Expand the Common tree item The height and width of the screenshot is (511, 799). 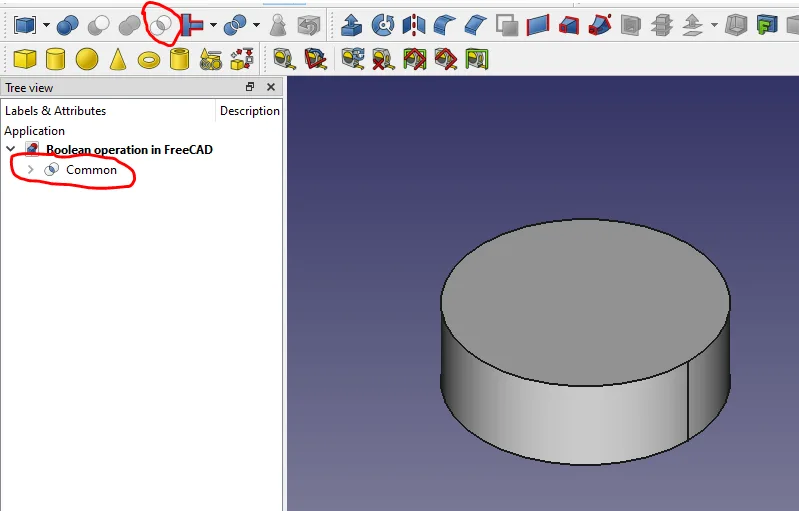30,170
